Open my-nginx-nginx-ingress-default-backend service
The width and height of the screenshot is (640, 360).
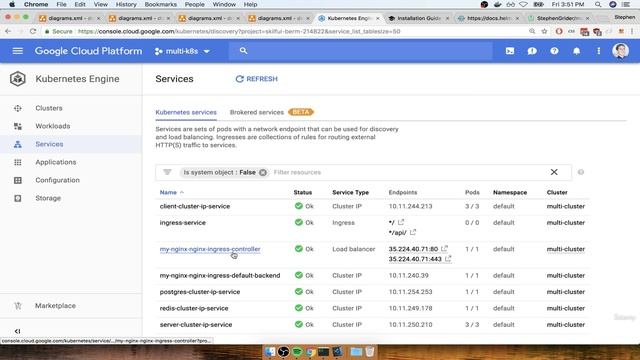click(x=220, y=276)
